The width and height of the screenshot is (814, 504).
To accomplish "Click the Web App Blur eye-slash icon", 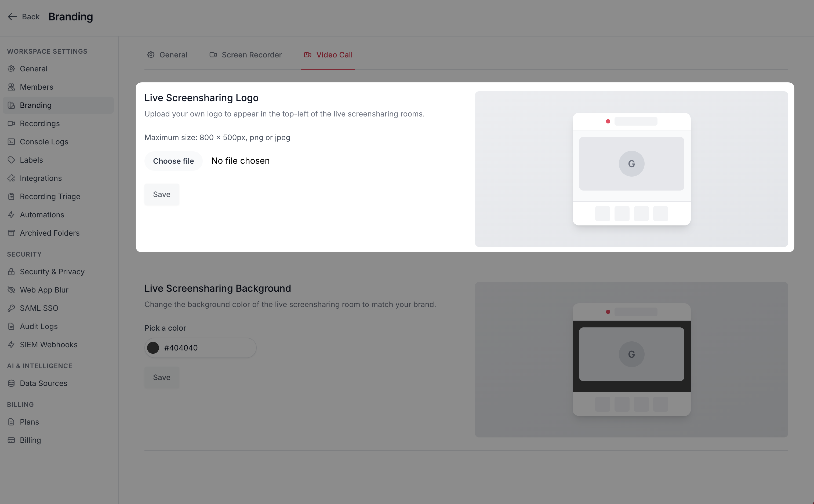I will tap(11, 290).
